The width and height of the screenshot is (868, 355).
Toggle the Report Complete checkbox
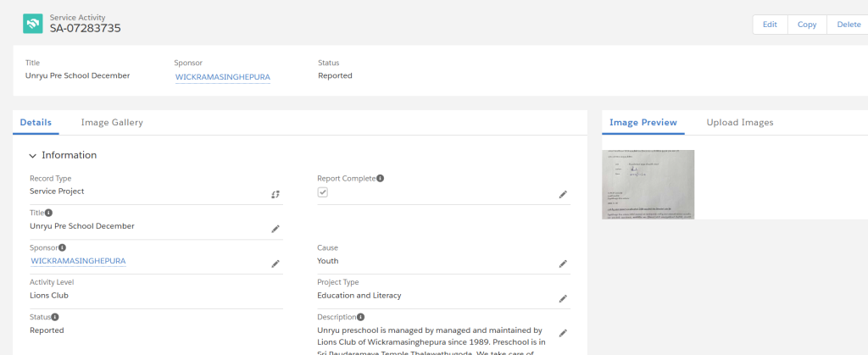pyautogui.click(x=323, y=191)
